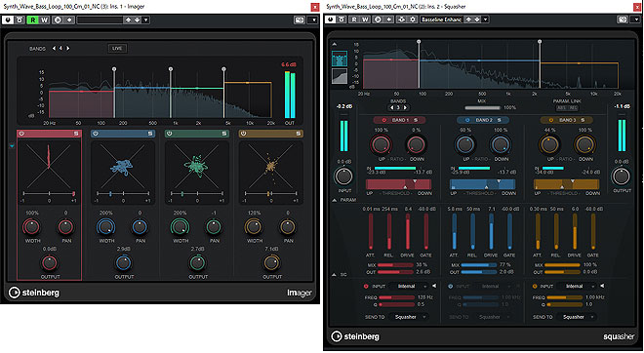Click the Imager screenshot/snapshot icon
This screenshot has height=353, width=644.
click(300, 20)
